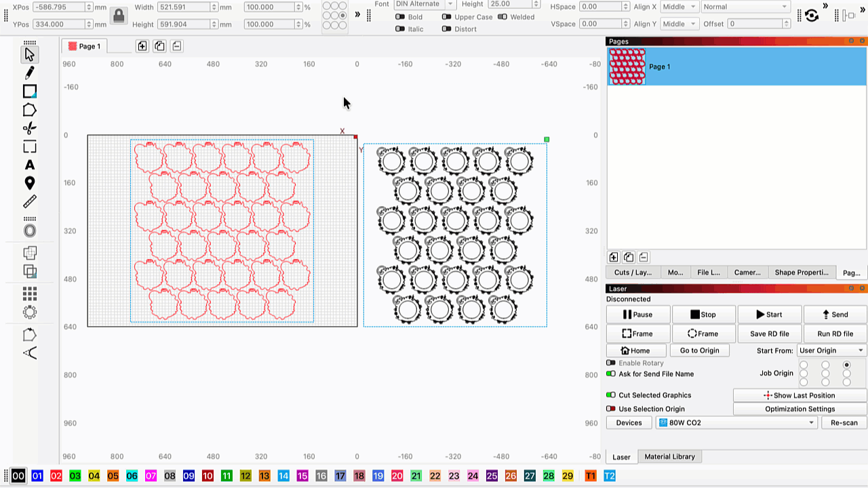Step the Width value spinner
Image resolution: width=868 pixels, height=488 pixels.
214,7
